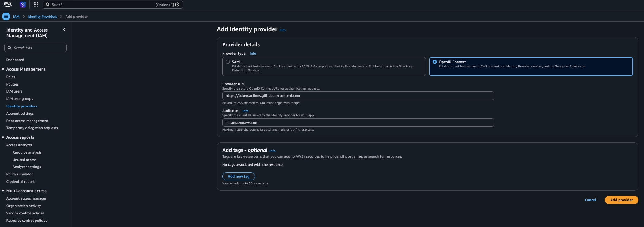The height and width of the screenshot is (227, 644).
Task: Click the Cancel link
Action: [590, 200]
